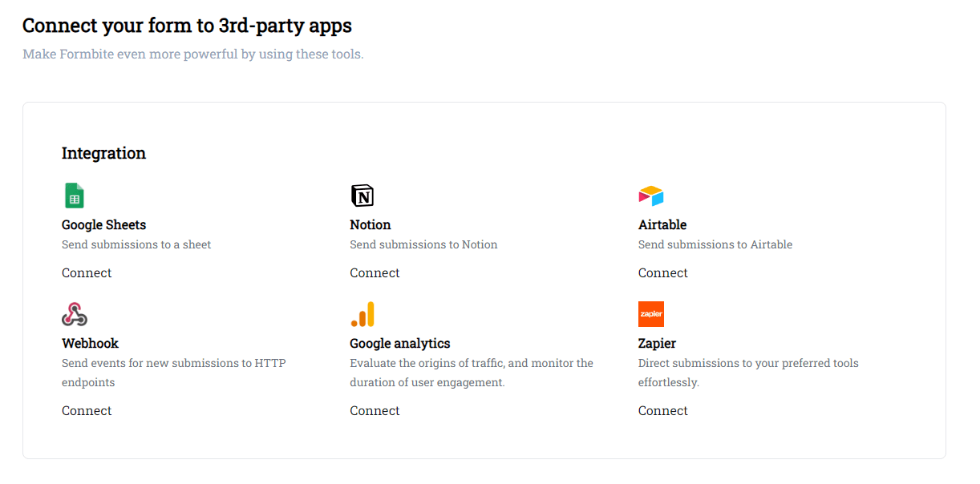980x484 pixels.
Task: Click the Integration section heading
Action: (103, 153)
